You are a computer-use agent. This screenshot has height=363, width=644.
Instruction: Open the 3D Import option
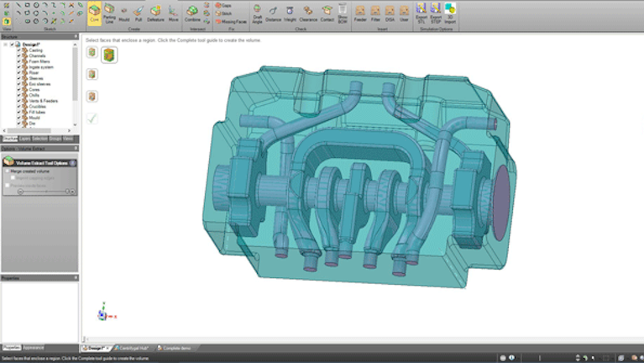tap(450, 13)
